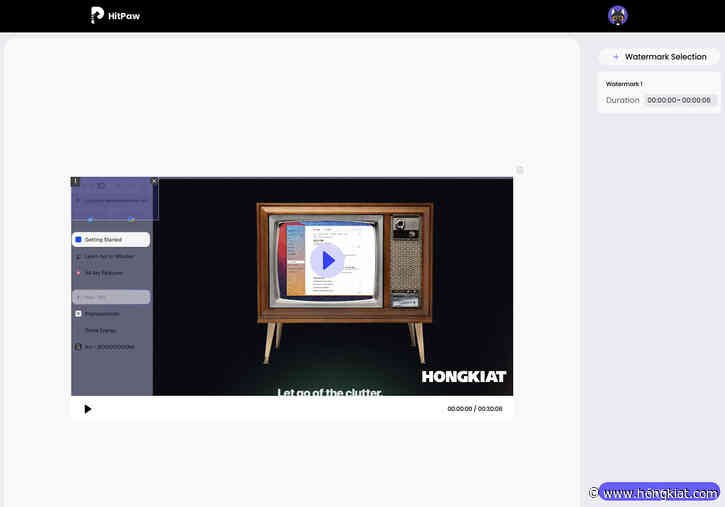
Task: Start video playback below the preview
Action: pyautogui.click(x=87, y=409)
